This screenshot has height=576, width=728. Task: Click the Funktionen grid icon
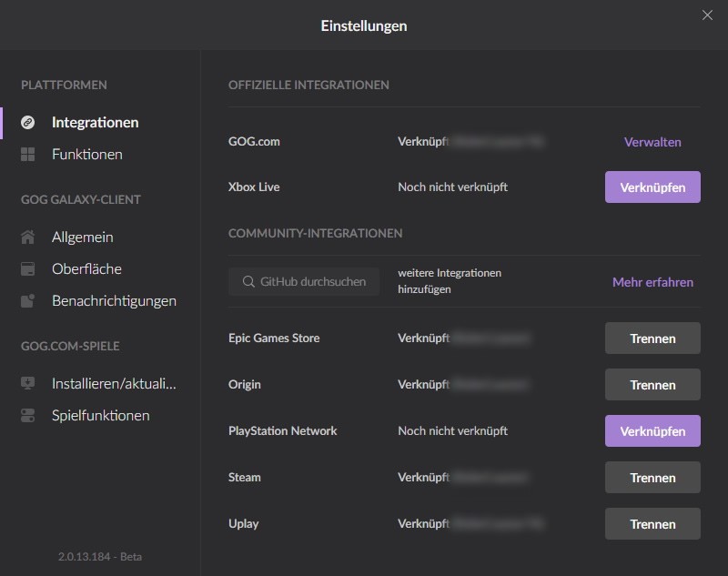28,154
